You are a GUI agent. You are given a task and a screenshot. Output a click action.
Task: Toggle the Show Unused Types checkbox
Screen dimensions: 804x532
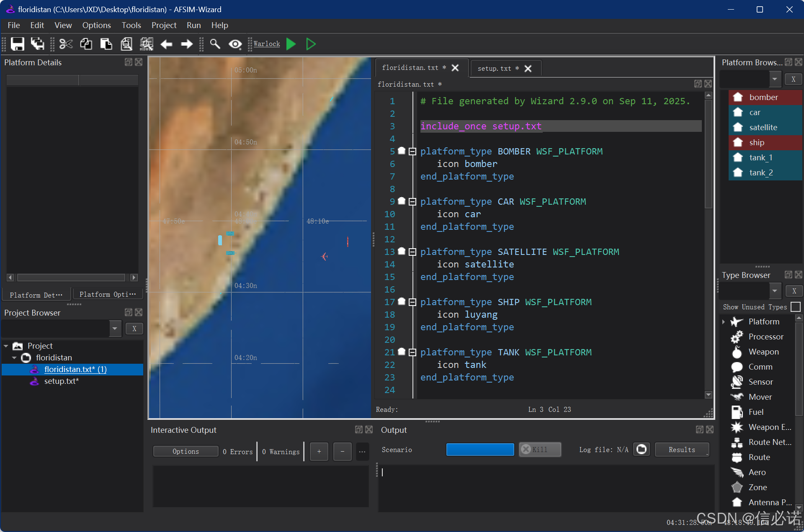[796, 307]
